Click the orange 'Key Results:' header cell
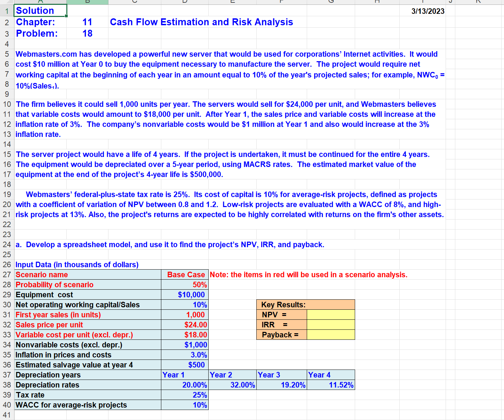Screen dimensions: 504x420 [x=282, y=305]
